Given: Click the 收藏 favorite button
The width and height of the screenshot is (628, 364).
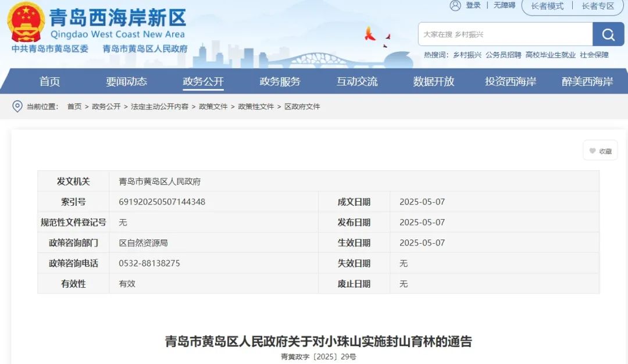Looking at the screenshot, I should pyautogui.click(x=600, y=151).
